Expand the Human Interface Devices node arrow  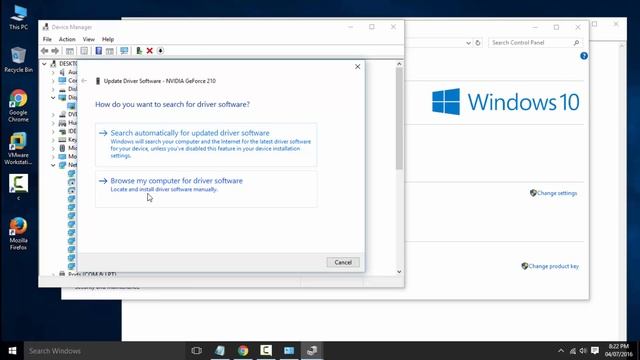(53, 123)
